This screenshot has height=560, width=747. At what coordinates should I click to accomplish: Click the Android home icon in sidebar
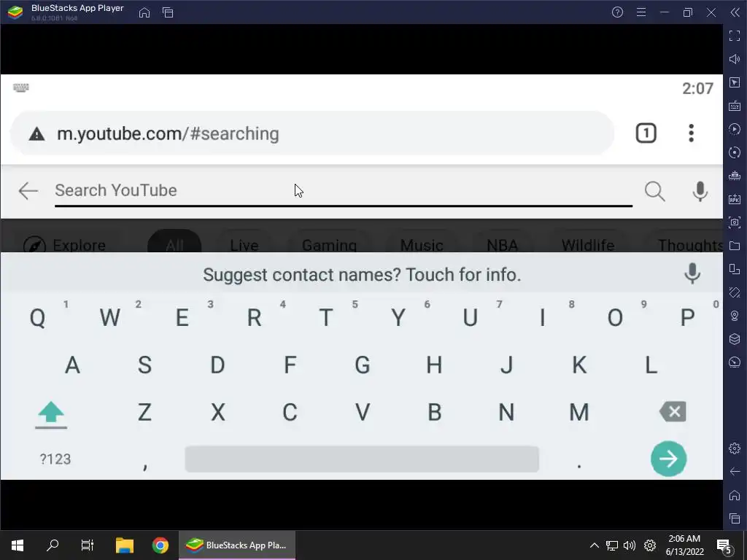(x=735, y=495)
